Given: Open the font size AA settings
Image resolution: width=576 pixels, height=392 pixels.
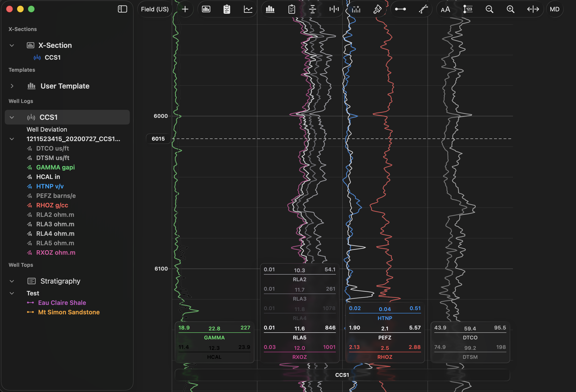Looking at the screenshot, I should click(445, 9).
